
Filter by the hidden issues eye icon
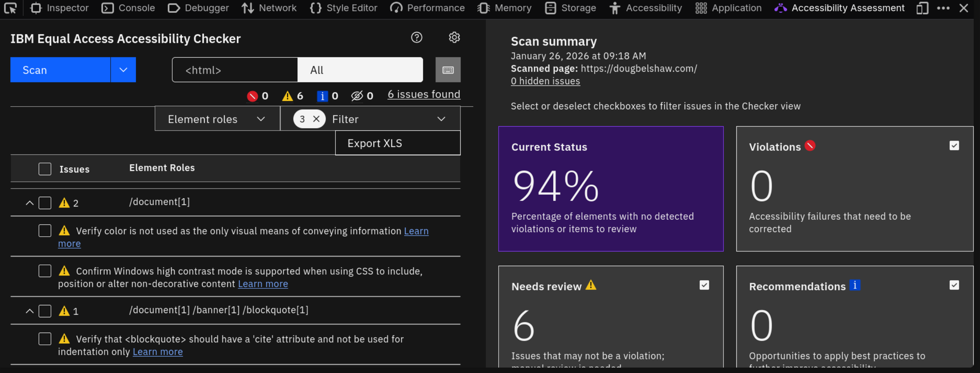[x=362, y=96]
